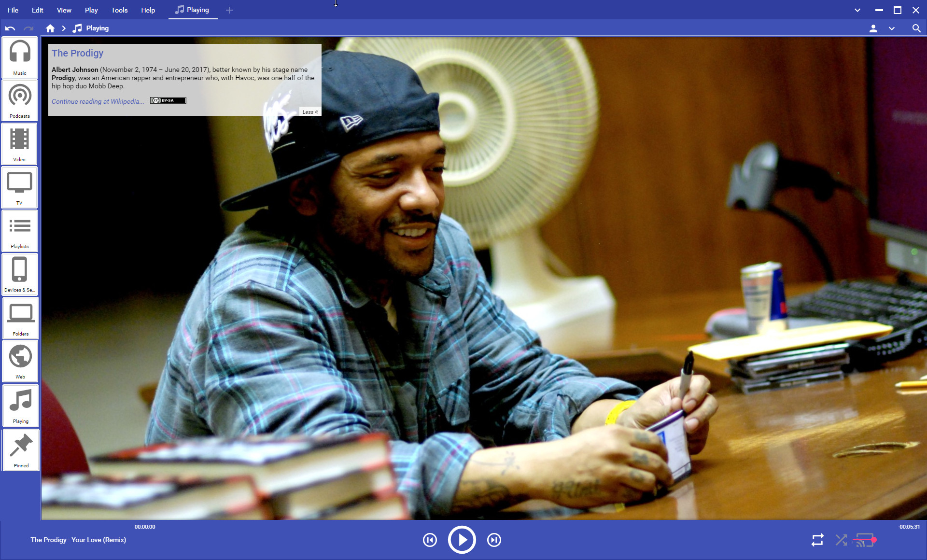
Task: Open the Tools menu
Action: tap(119, 10)
